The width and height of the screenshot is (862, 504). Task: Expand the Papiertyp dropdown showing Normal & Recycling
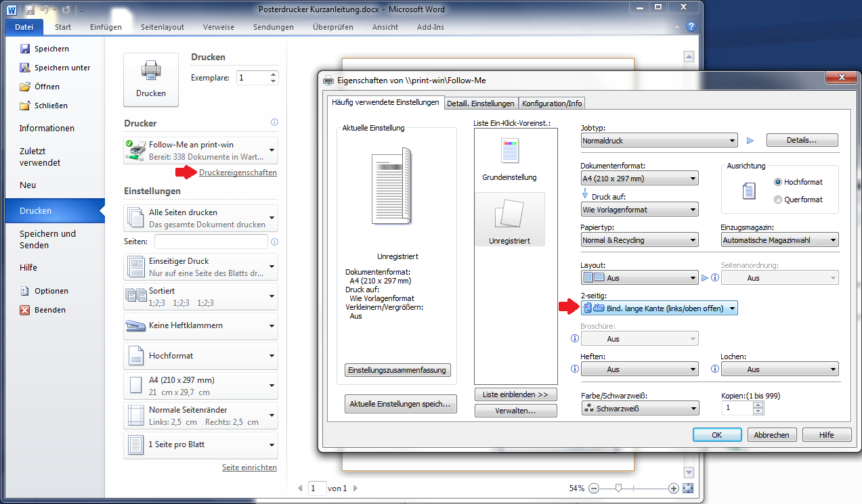click(x=639, y=240)
